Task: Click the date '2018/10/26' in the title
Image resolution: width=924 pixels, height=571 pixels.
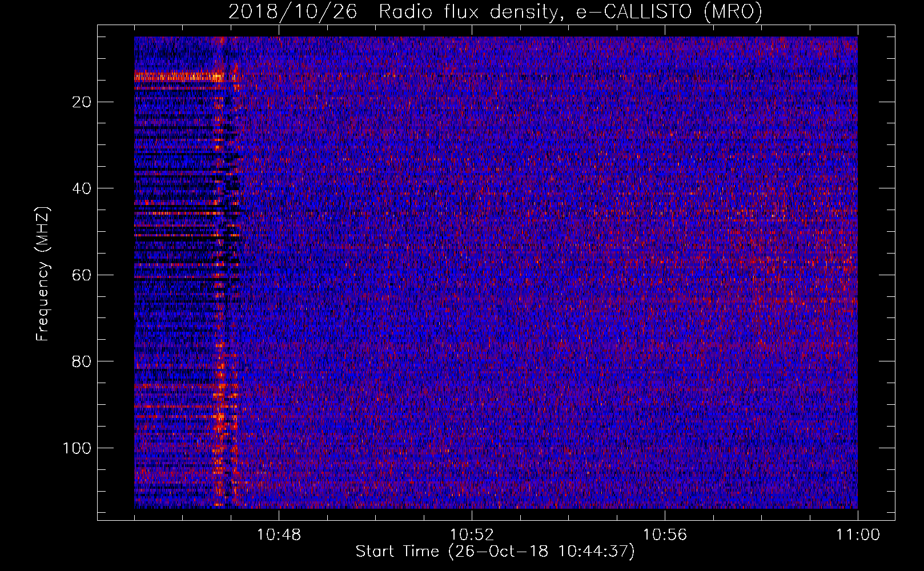Action: (293, 11)
